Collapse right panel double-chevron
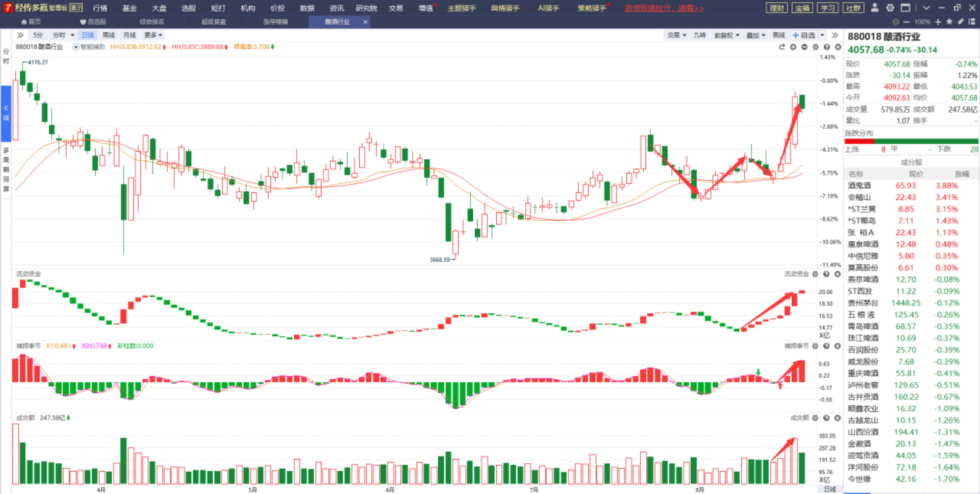Viewport: 980px width, 494px height. tap(835, 35)
